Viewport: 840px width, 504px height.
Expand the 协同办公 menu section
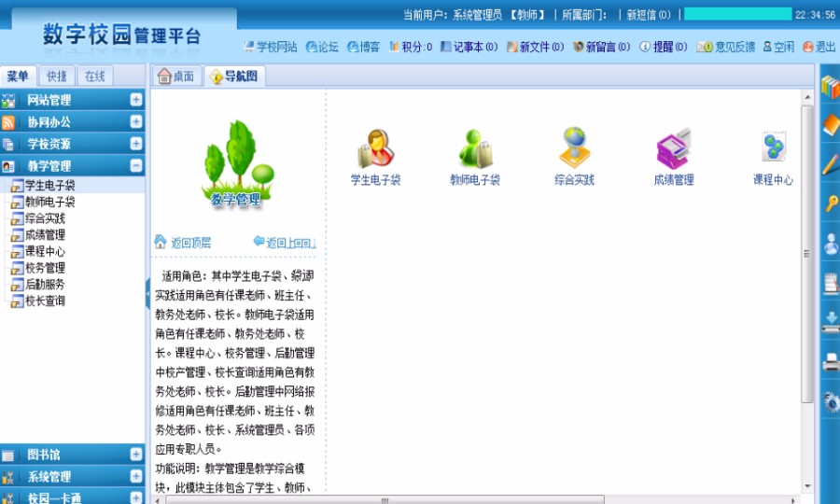tap(136, 121)
